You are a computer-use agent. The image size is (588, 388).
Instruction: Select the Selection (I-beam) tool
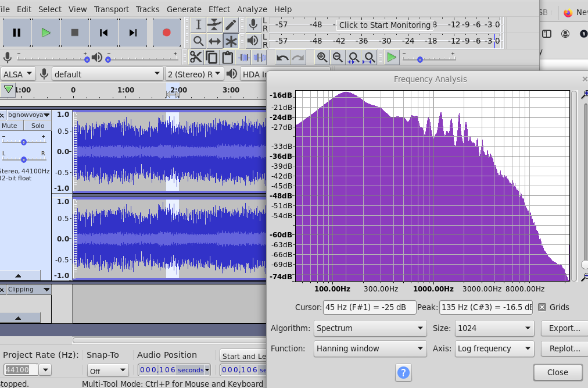198,25
